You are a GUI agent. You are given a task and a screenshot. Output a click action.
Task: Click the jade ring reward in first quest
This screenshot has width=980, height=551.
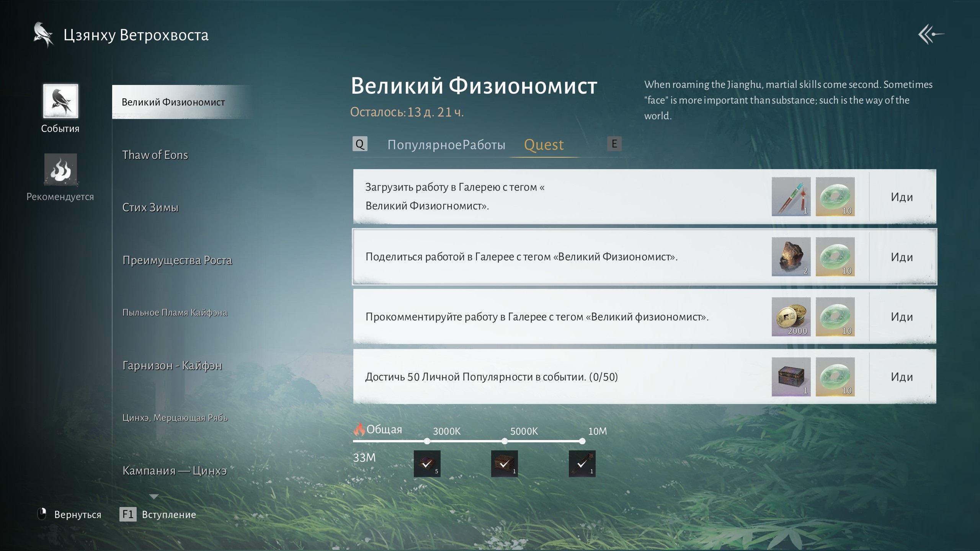835,197
